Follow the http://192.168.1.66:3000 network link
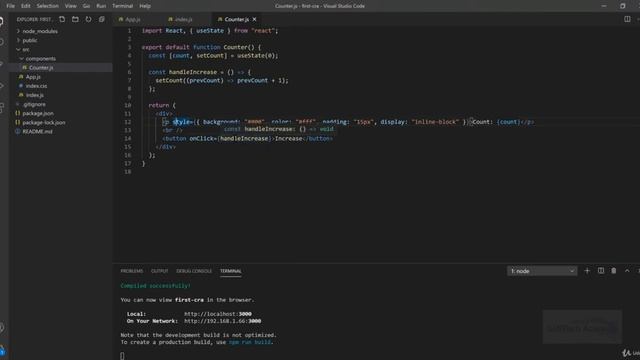Screen dimensions: 640x360 [222, 321]
